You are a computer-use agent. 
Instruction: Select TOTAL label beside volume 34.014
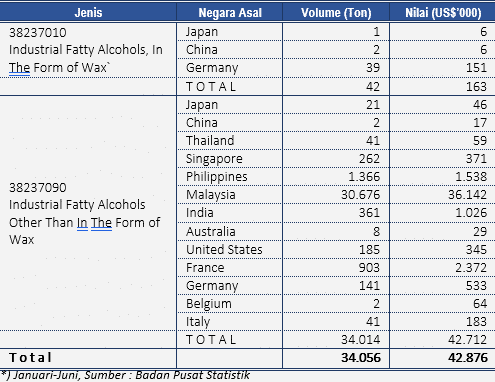pyautogui.click(x=211, y=340)
